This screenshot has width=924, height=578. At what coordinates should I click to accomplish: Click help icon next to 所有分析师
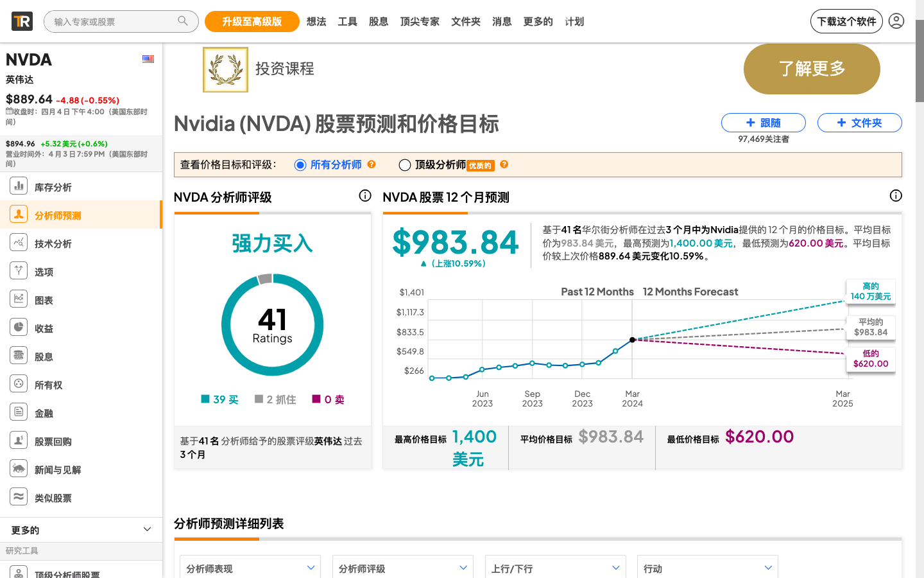(x=372, y=164)
